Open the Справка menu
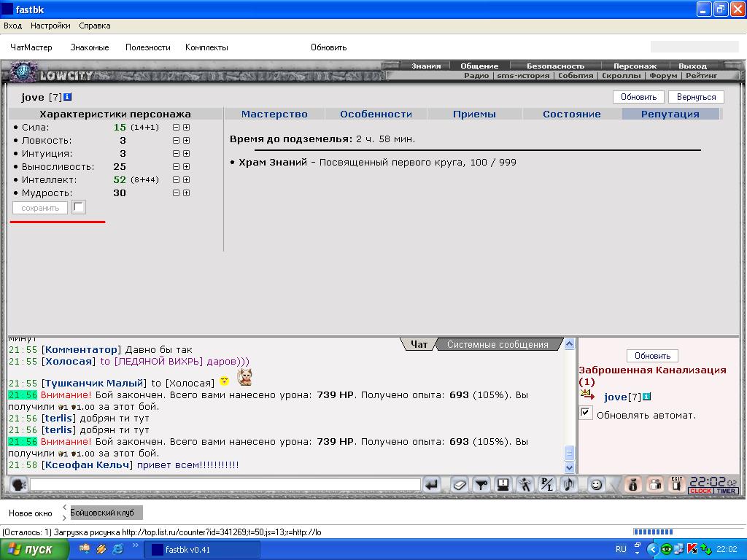Viewport: 747px width, 560px height. [95, 26]
